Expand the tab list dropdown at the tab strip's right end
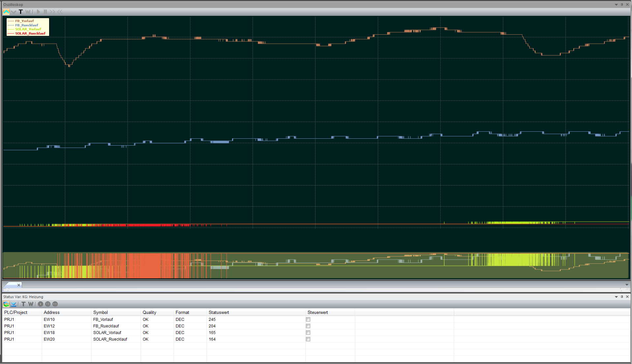 627,285
